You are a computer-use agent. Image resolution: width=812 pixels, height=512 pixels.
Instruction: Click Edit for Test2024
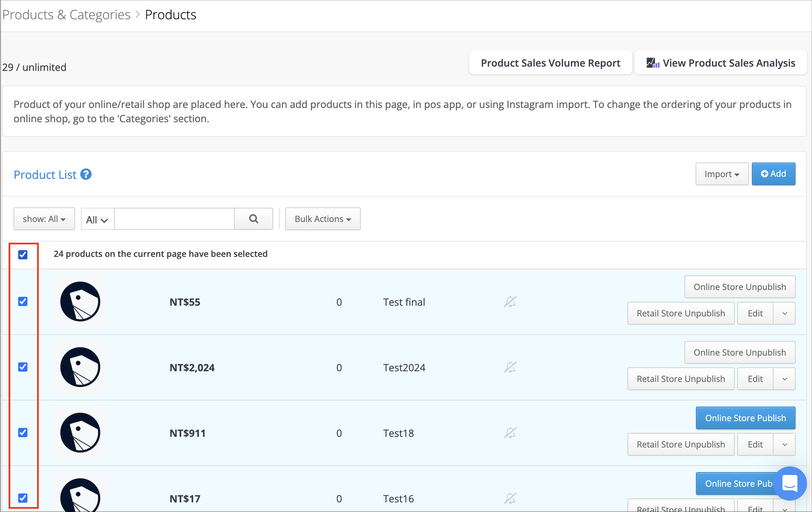755,379
